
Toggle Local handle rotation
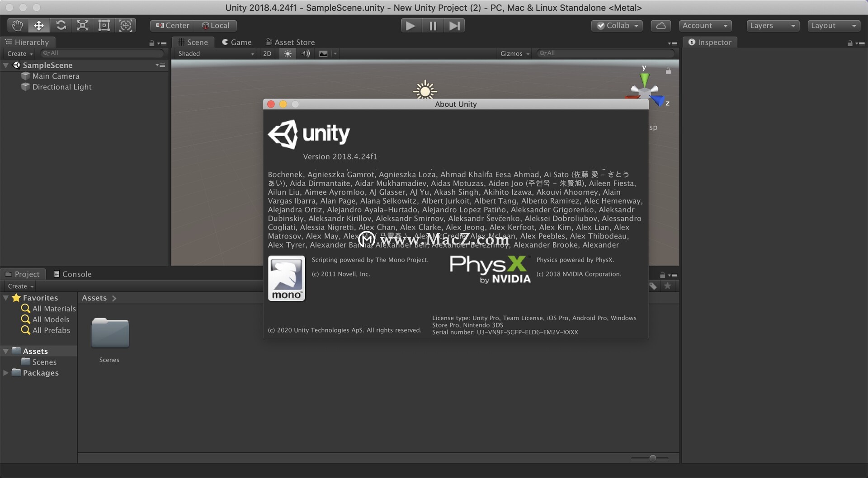point(215,26)
